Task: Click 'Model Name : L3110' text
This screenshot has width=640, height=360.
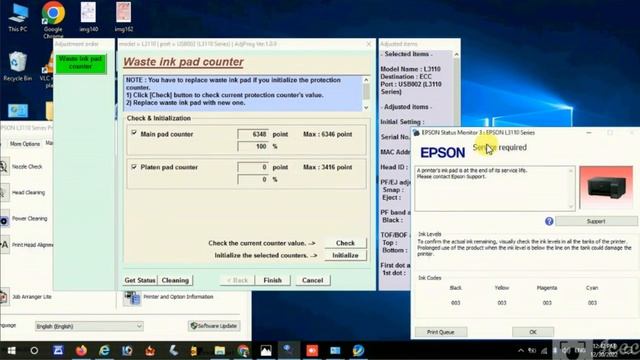Action: (410, 69)
